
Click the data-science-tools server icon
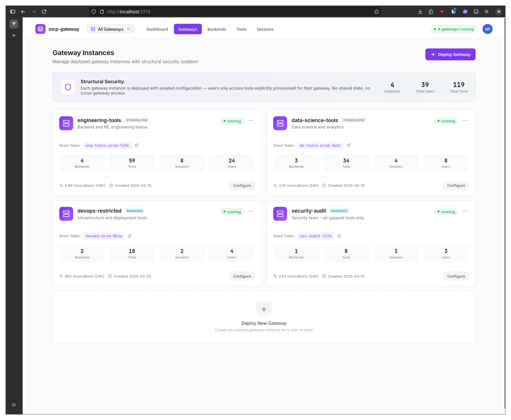280,123
